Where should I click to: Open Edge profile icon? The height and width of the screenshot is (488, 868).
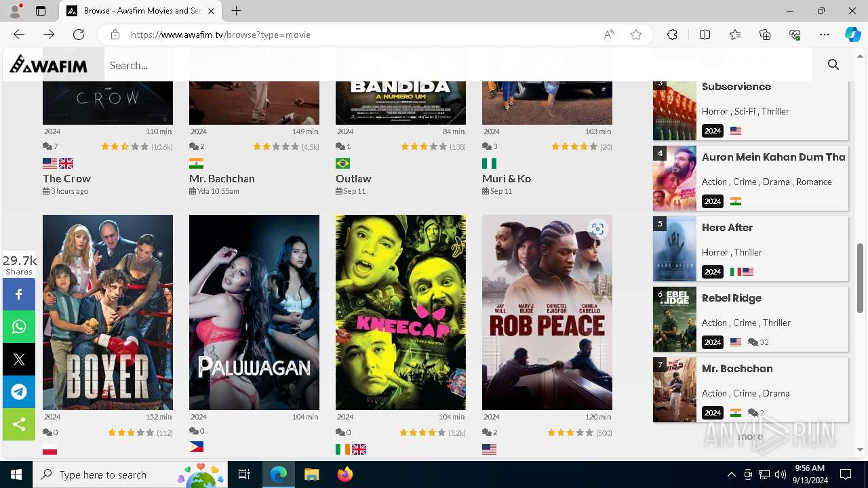click(x=15, y=11)
